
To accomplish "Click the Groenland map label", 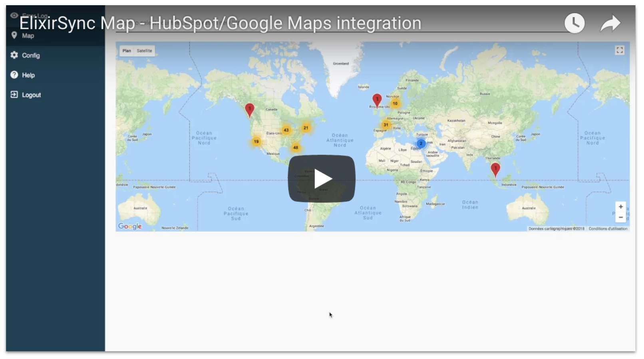I will pyautogui.click(x=341, y=64).
